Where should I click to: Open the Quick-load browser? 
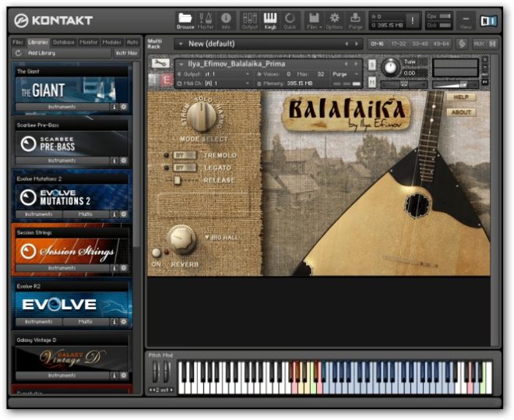290,20
